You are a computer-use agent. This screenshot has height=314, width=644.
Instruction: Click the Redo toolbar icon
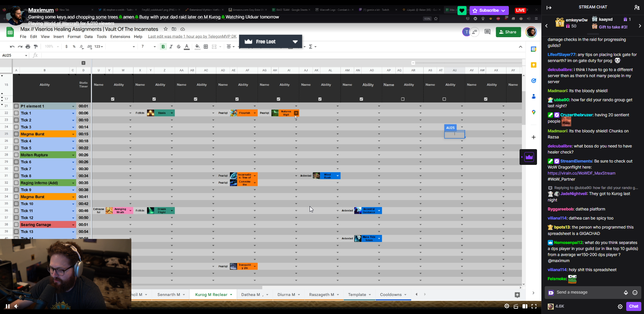pyautogui.click(x=20, y=47)
